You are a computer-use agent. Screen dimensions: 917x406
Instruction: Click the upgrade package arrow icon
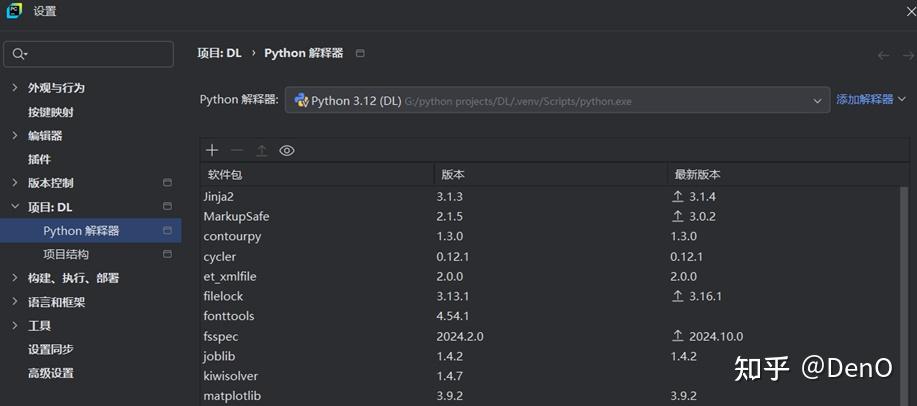pyautogui.click(x=261, y=151)
